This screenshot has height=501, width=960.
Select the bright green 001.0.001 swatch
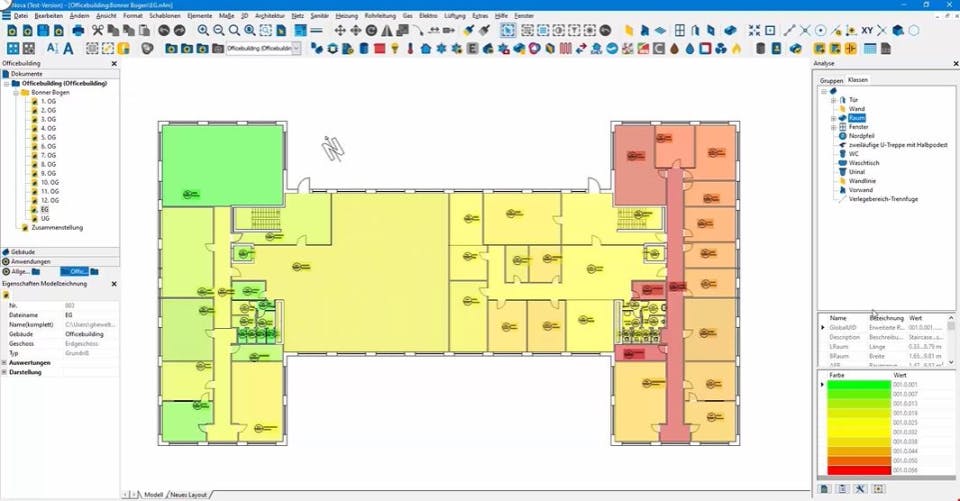pyautogui.click(x=859, y=385)
